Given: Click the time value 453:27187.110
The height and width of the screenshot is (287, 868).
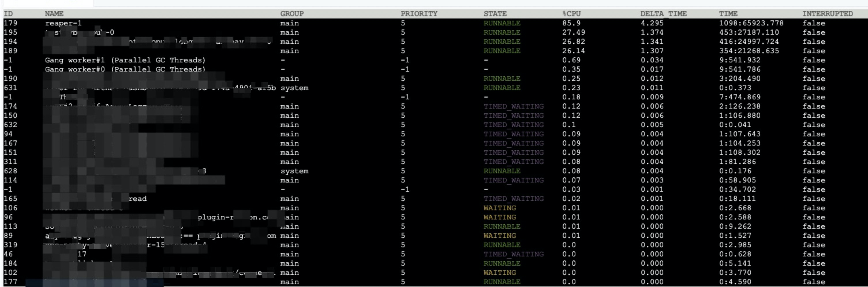Looking at the screenshot, I should point(749,32).
